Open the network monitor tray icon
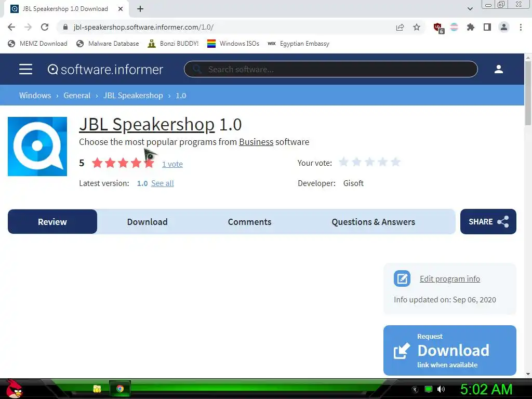Screen dimensions: 532x399 click(x=429, y=389)
